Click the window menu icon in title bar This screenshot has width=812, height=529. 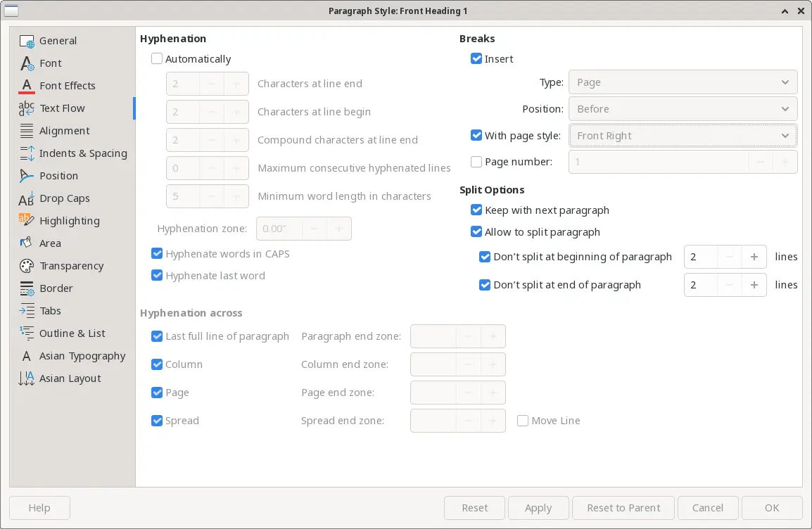[11, 11]
